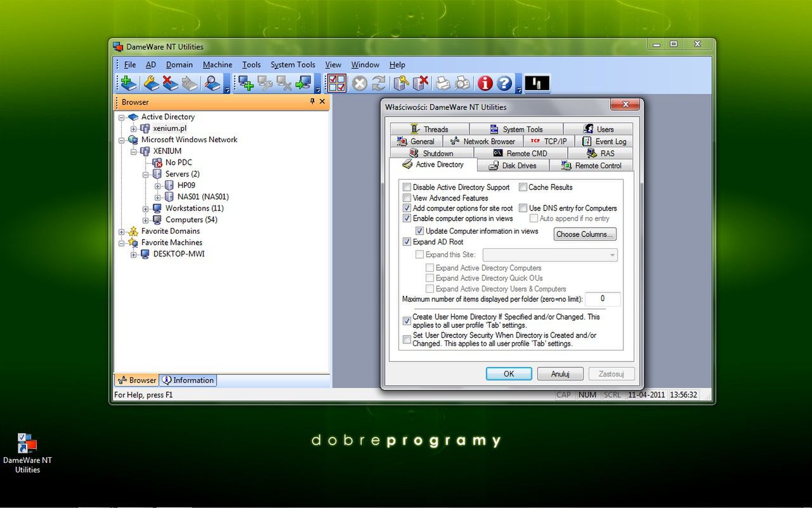The height and width of the screenshot is (508, 812).
Task: Uncheck Update Computer information in views
Action: 419,231
